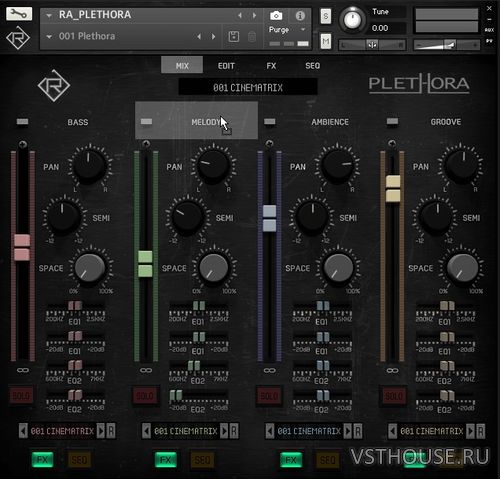Open AMBIENCE channel 001 CINEMATRIX sound selector
500x479 pixels.
309,431
